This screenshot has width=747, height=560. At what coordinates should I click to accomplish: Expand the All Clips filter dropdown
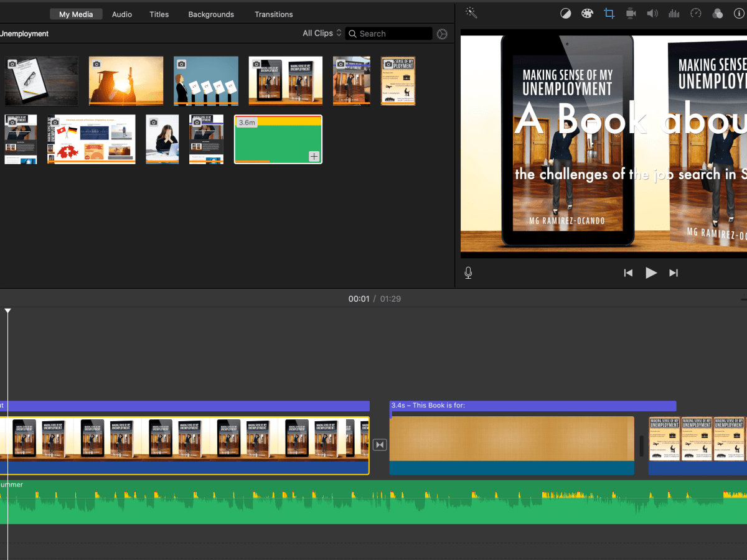coord(322,33)
